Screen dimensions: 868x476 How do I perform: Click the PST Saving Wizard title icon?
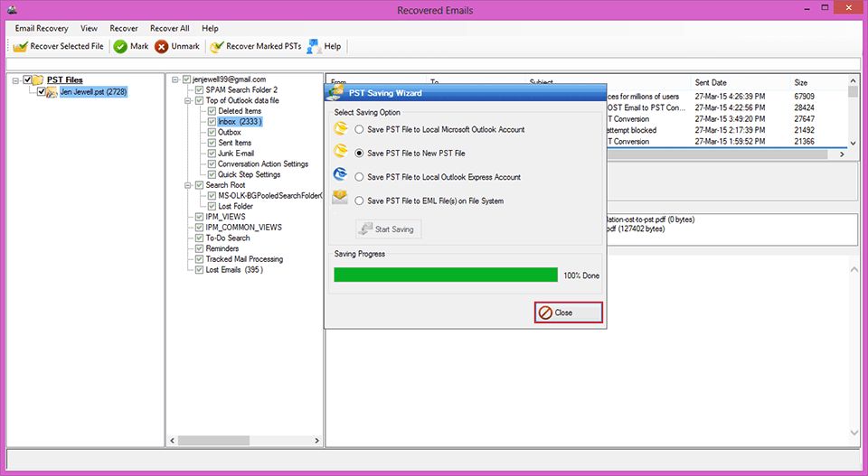click(335, 92)
